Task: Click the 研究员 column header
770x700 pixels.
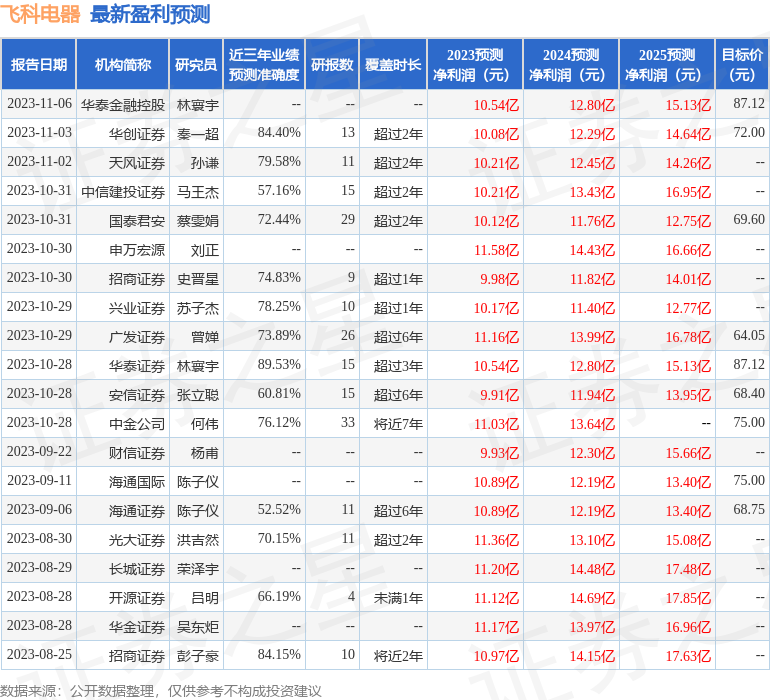Action: [x=196, y=64]
